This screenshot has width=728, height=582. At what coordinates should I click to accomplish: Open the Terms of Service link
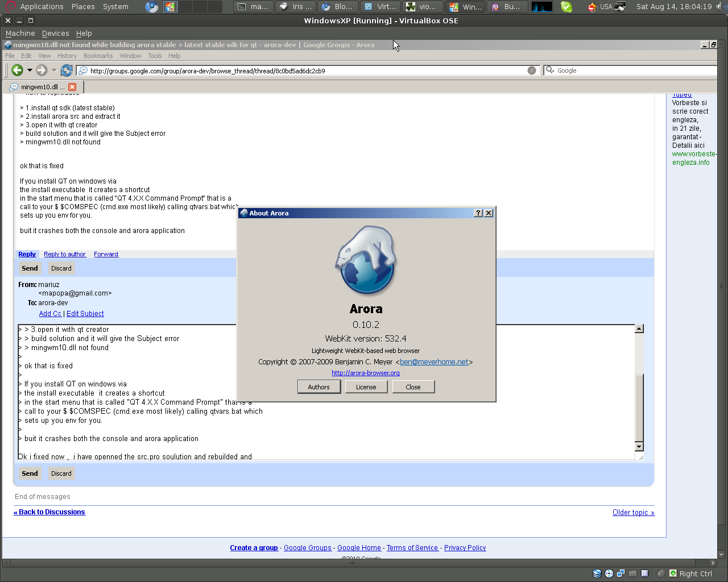pyautogui.click(x=412, y=548)
